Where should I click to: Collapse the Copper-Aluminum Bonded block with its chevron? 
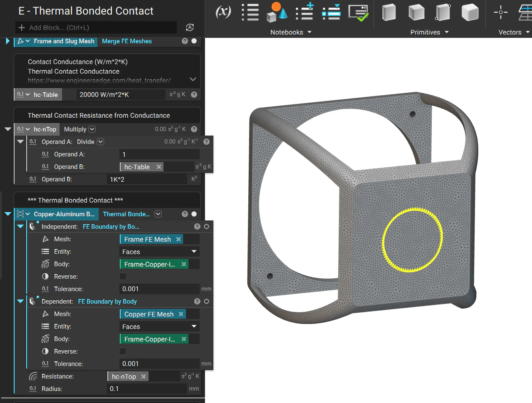pyautogui.click(x=7, y=214)
